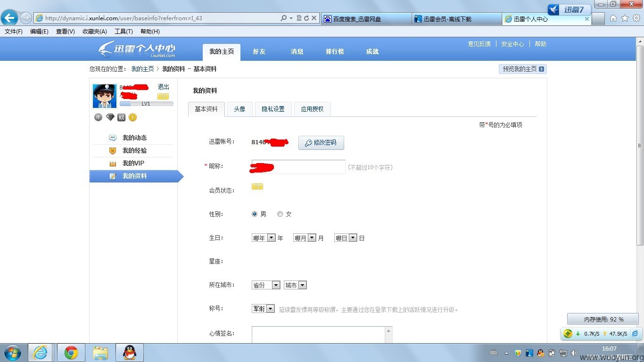Open the QQ penguin taskbar button
644x362 pixels.
130,353
